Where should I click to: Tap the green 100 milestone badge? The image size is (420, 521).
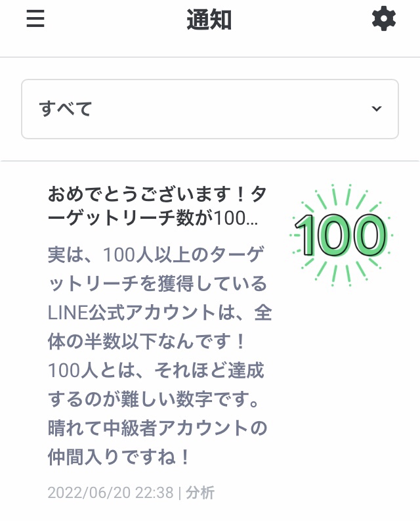coord(341,235)
